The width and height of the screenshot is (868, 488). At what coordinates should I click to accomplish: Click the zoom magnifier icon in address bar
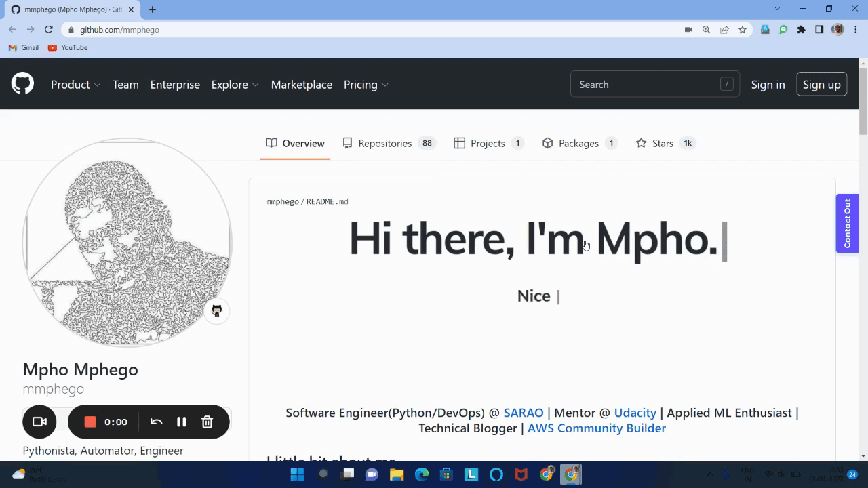tap(706, 30)
